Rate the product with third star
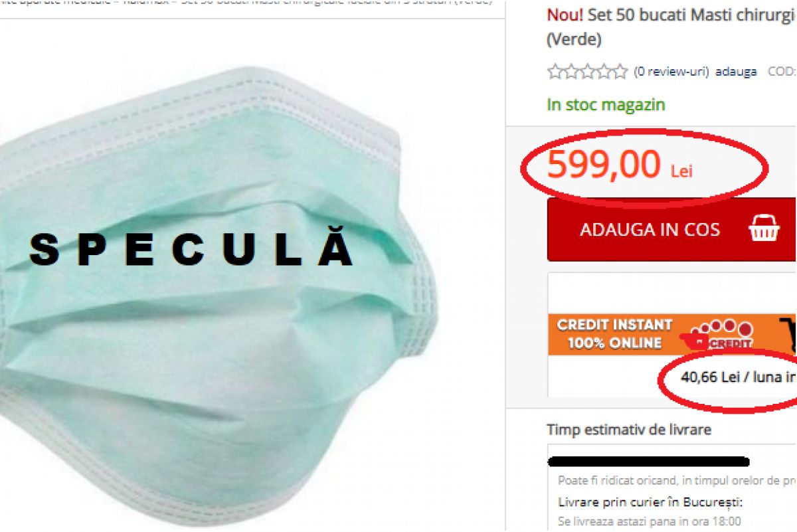 click(x=587, y=72)
